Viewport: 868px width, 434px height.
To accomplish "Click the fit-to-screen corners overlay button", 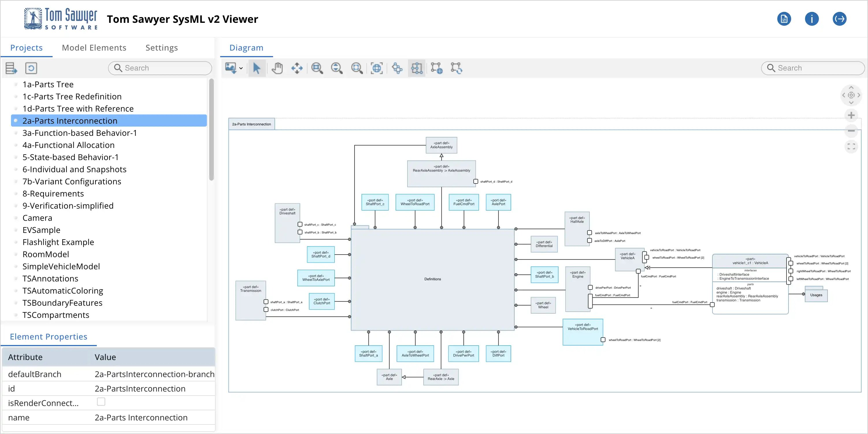I will 851,146.
